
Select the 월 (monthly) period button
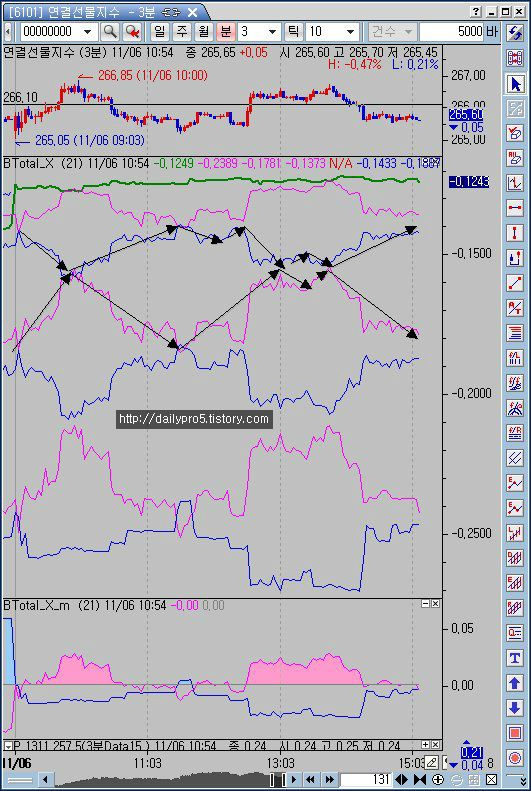pos(204,32)
